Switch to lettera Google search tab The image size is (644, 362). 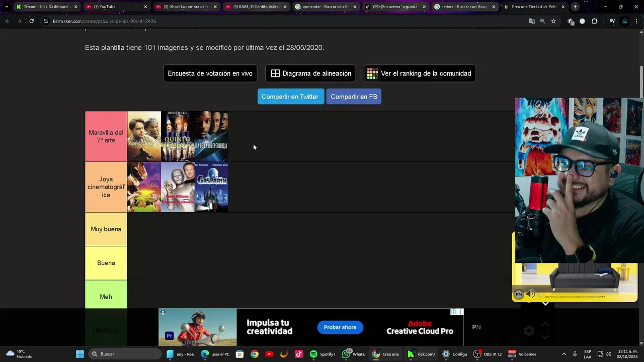[x=464, y=7]
